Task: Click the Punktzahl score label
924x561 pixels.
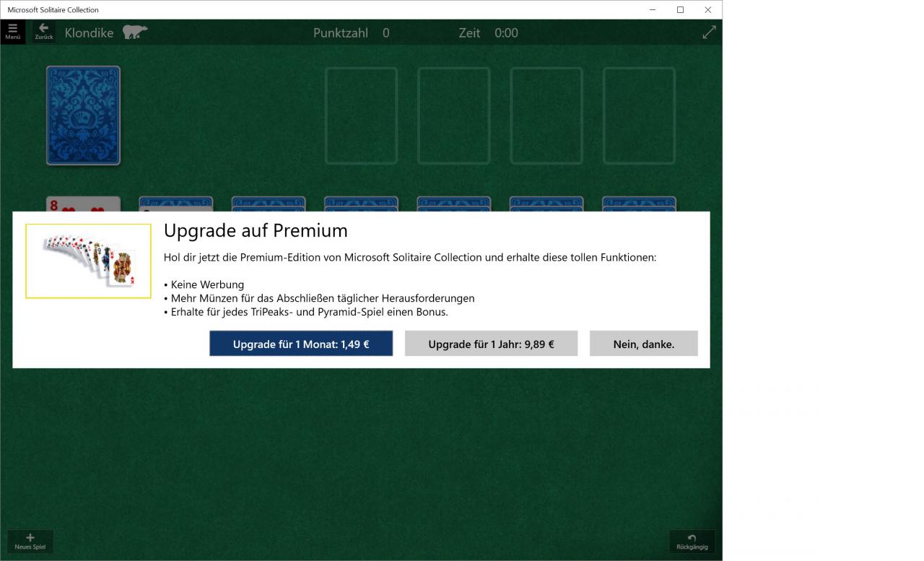Action: (x=341, y=32)
